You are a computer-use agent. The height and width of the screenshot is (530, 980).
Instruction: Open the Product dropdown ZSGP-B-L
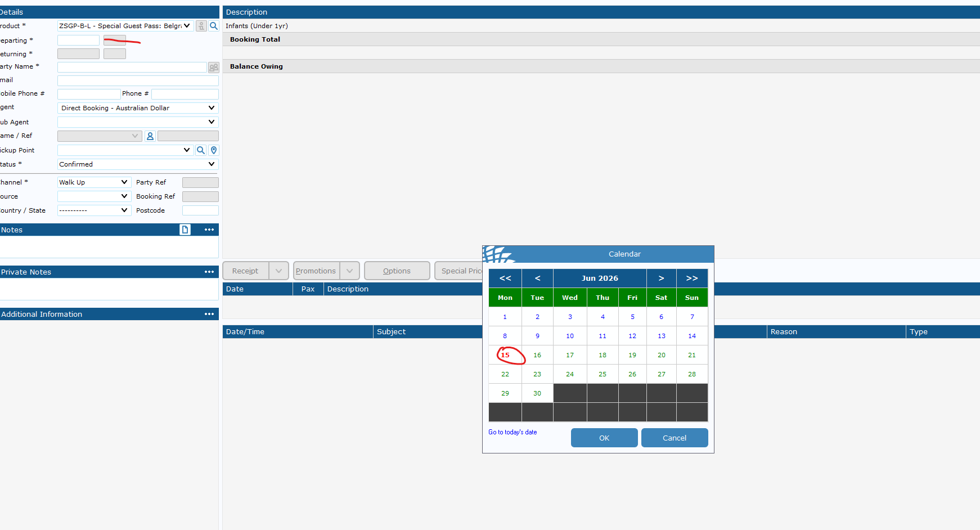click(125, 26)
